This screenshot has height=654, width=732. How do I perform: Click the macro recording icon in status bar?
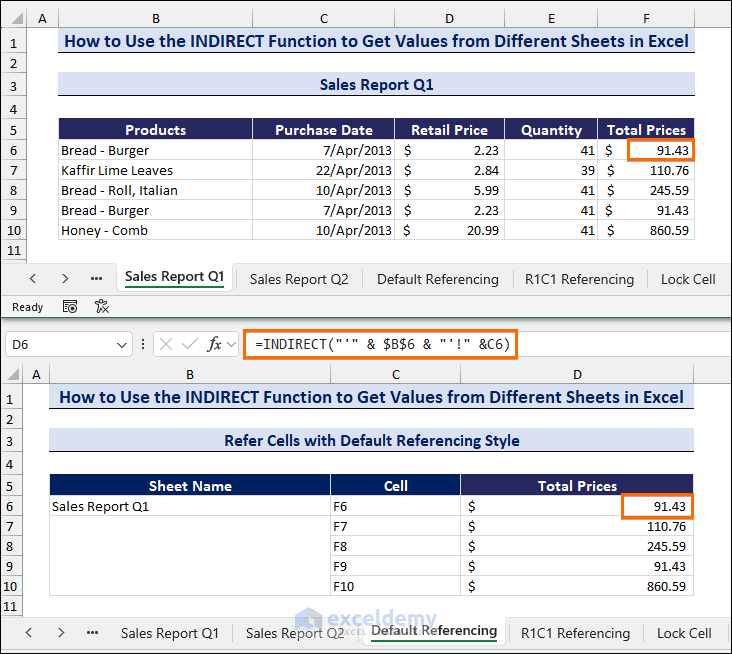tap(70, 307)
